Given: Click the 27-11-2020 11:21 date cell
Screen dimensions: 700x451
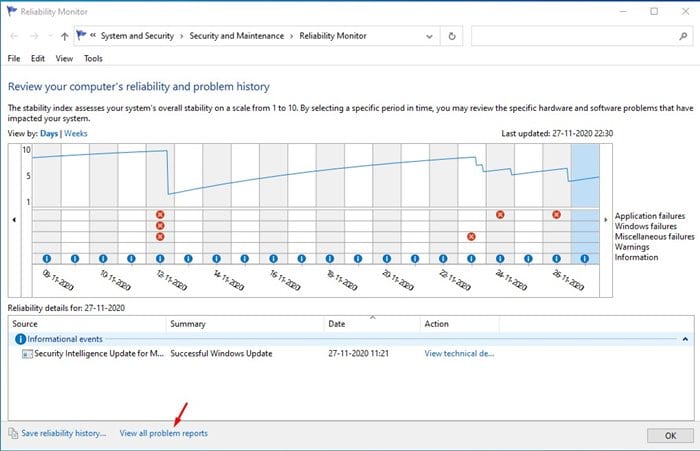Looking at the screenshot, I should pos(358,354).
